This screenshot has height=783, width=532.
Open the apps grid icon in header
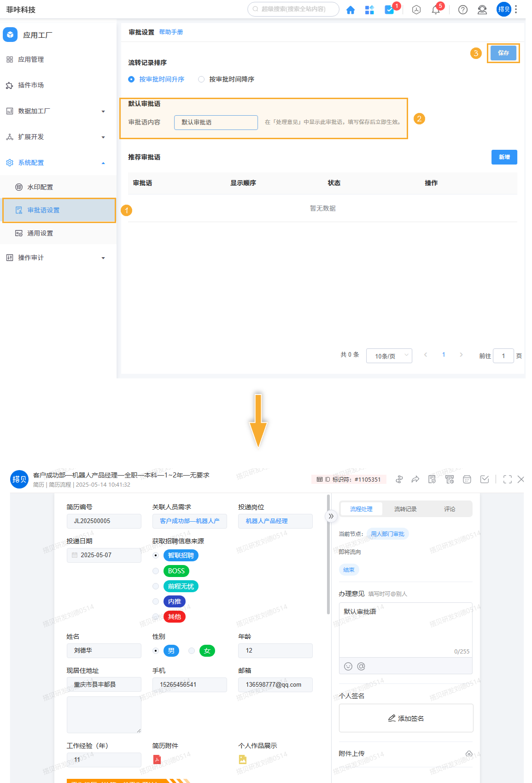pos(369,10)
